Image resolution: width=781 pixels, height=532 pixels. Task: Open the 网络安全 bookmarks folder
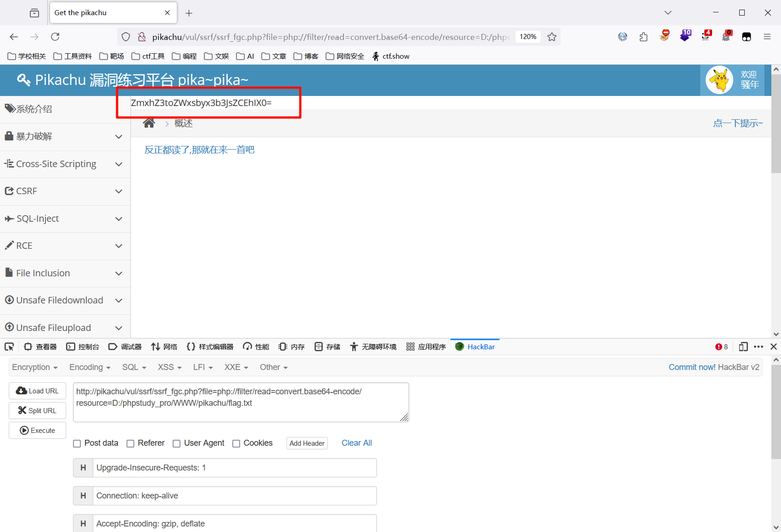pyautogui.click(x=345, y=56)
